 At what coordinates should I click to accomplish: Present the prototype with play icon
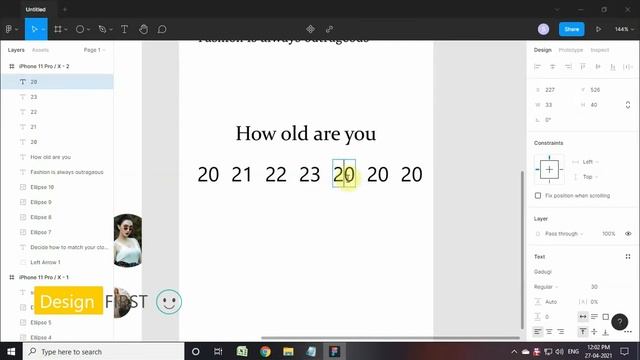[x=598, y=29]
